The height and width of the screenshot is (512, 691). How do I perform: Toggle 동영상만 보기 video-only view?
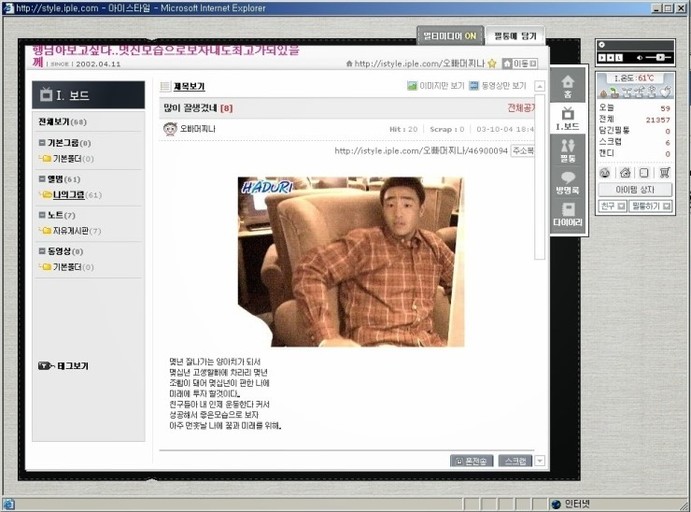coord(497,86)
